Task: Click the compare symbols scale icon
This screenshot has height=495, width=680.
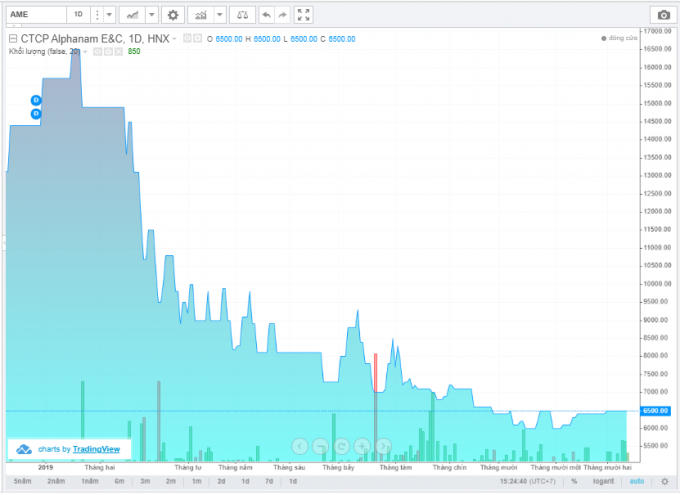Action: pos(241,15)
